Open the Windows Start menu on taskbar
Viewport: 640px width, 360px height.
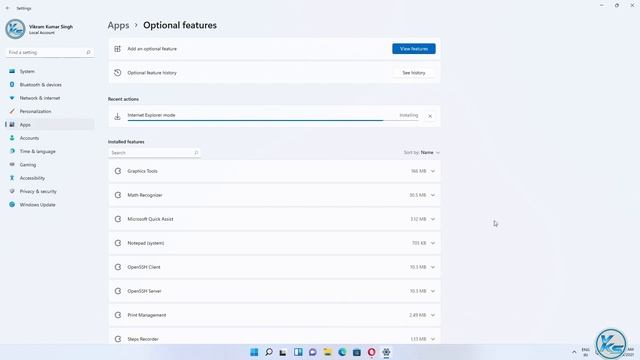[x=254, y=352]
